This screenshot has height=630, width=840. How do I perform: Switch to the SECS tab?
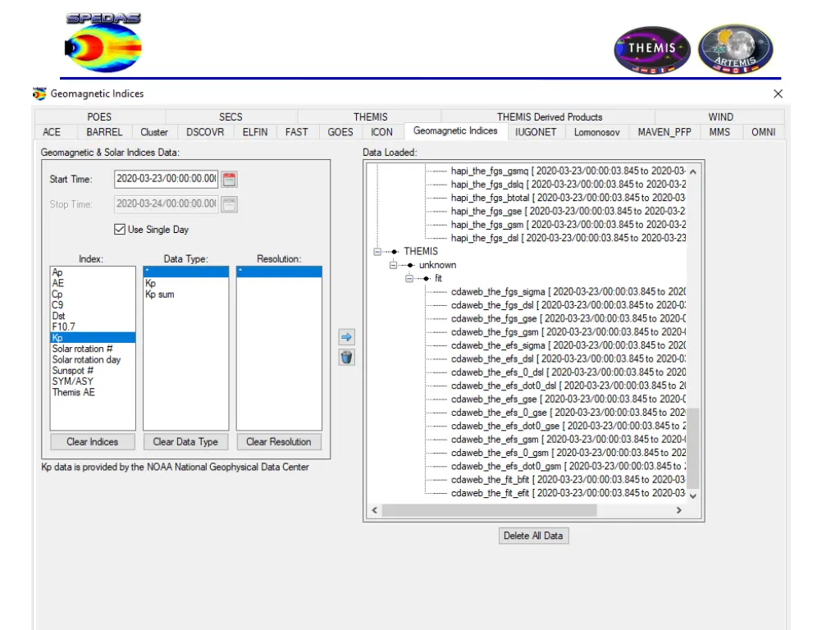pyautogui.click(x=231, y=116)
